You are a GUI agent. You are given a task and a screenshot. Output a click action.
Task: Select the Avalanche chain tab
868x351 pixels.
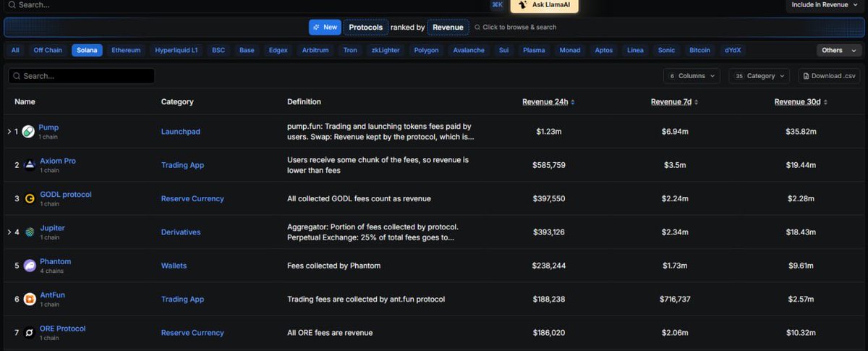(469, 51)
